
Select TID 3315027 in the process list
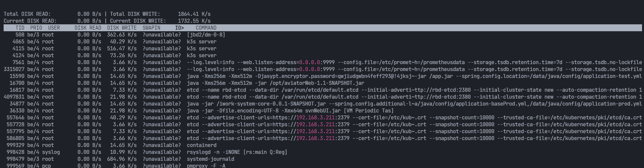coord(14,69)
